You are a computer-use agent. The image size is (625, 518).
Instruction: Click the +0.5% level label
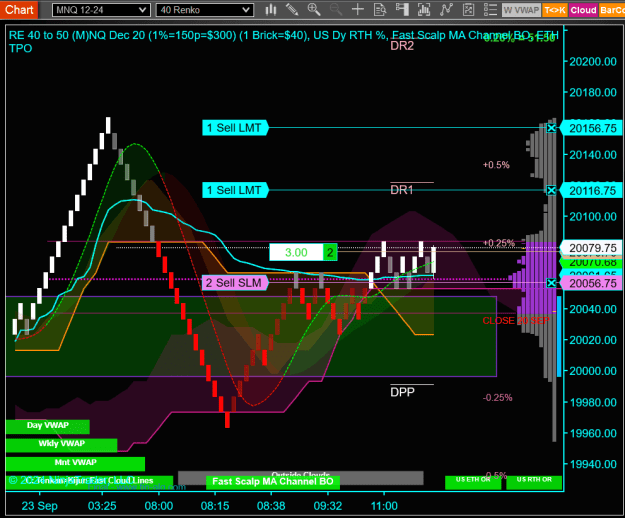496,165
